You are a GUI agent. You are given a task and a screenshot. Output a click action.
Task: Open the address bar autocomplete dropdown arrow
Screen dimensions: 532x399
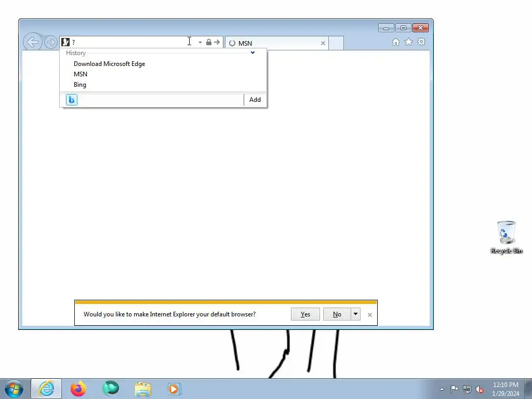[x=200, y=43]
